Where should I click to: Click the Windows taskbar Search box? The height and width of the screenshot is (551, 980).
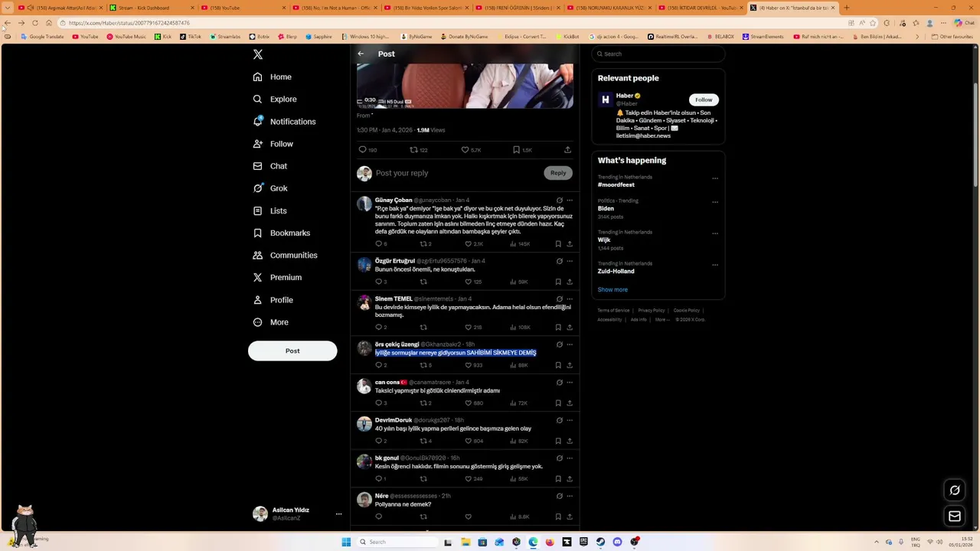[397, 542]
